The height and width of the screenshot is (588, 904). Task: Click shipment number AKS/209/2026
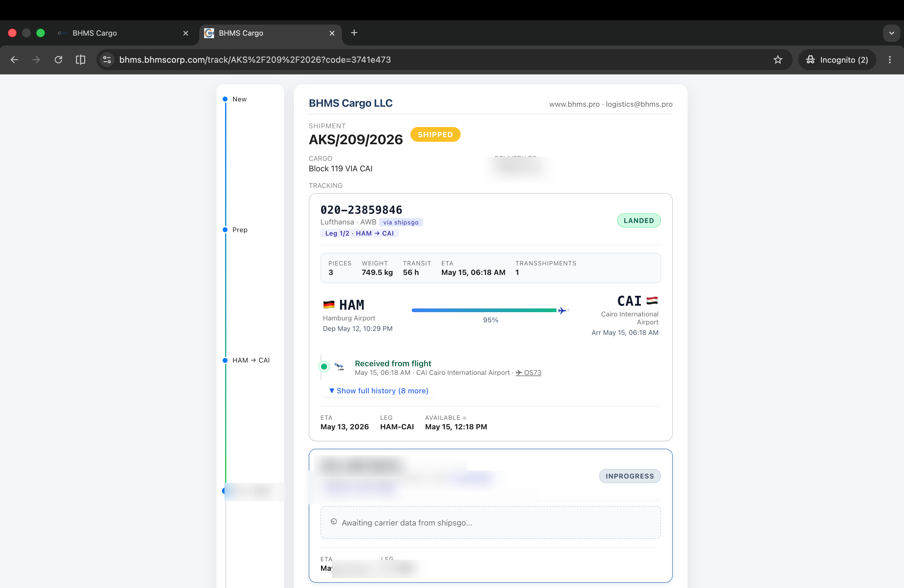pos(355,139)
